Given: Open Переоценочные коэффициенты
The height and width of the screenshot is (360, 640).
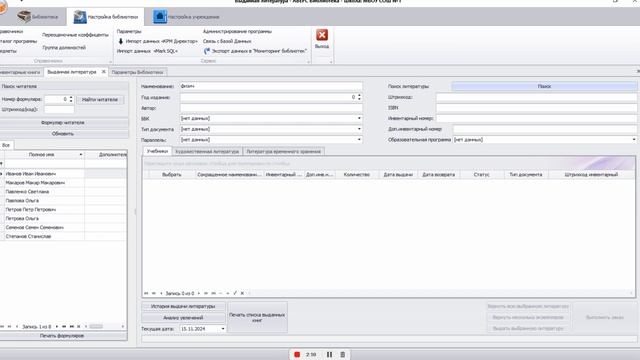Looking at the screenshot, I should coord(75,35).
